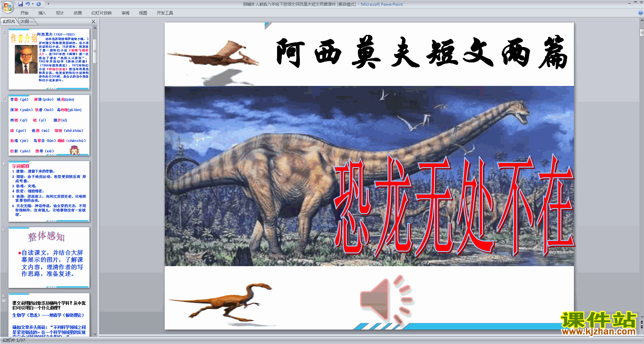
Task: Switch to the 幻灯片 thumbnails pane tab
Action: point(9,21)
